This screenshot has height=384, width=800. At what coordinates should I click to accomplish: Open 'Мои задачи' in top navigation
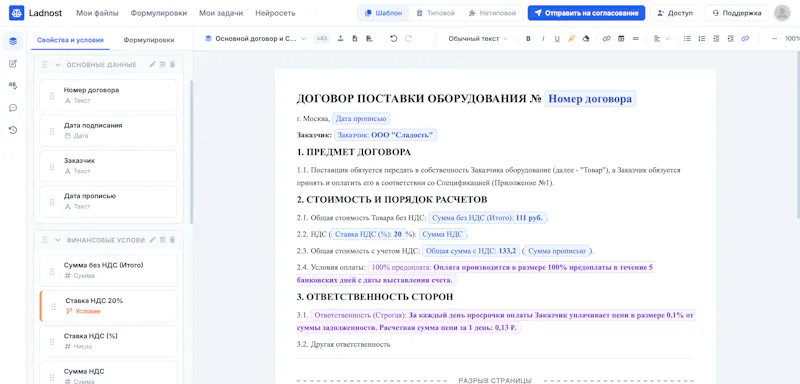tap(221, 13)
